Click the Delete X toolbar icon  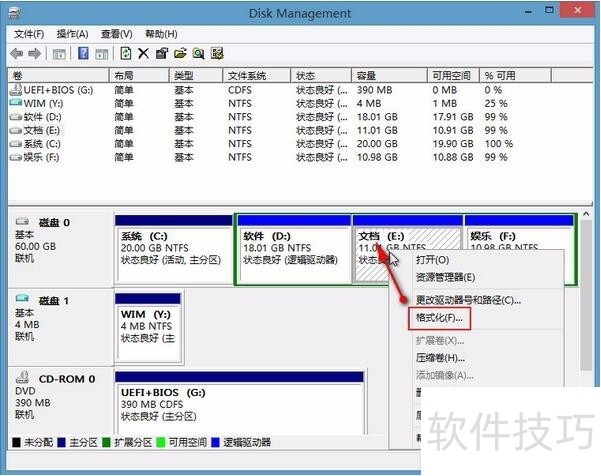click(143, 53)
